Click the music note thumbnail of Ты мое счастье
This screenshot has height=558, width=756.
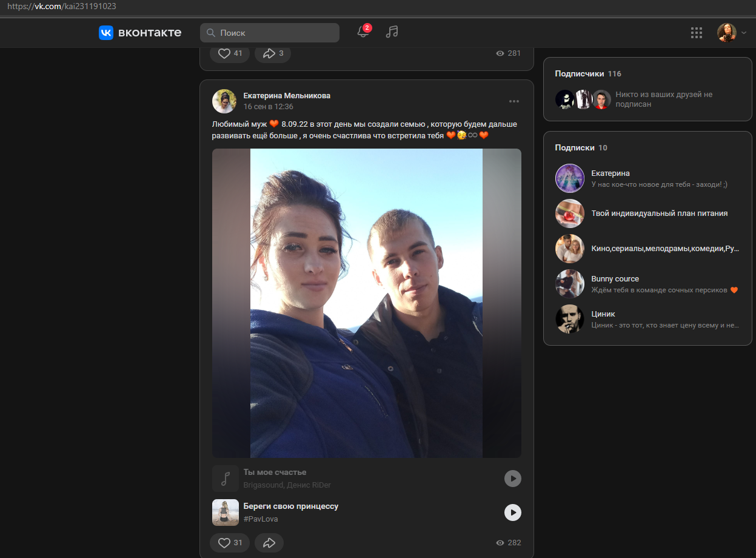click(226, 479)
